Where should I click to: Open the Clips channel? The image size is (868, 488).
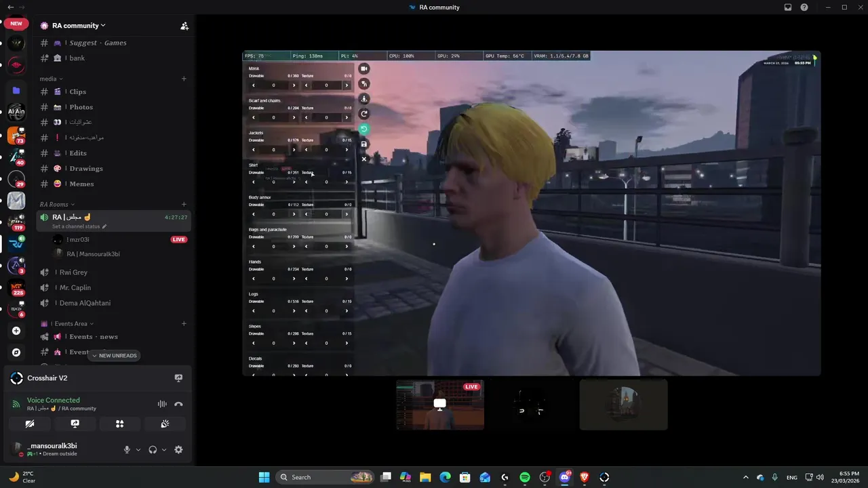tap(113, 91)
